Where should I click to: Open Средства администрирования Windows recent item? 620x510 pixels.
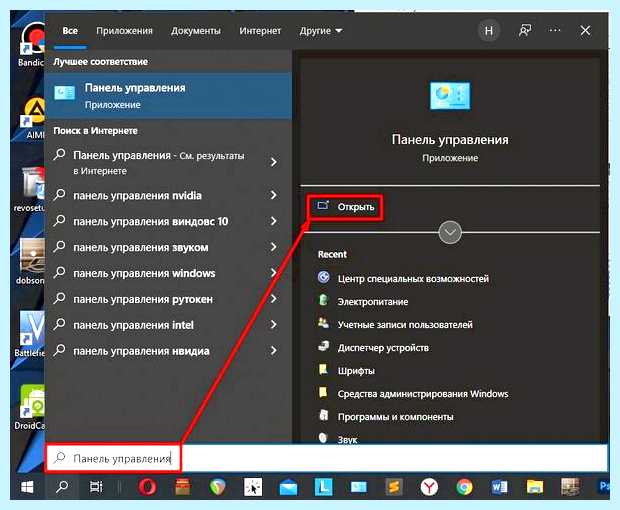click(413, 394)
